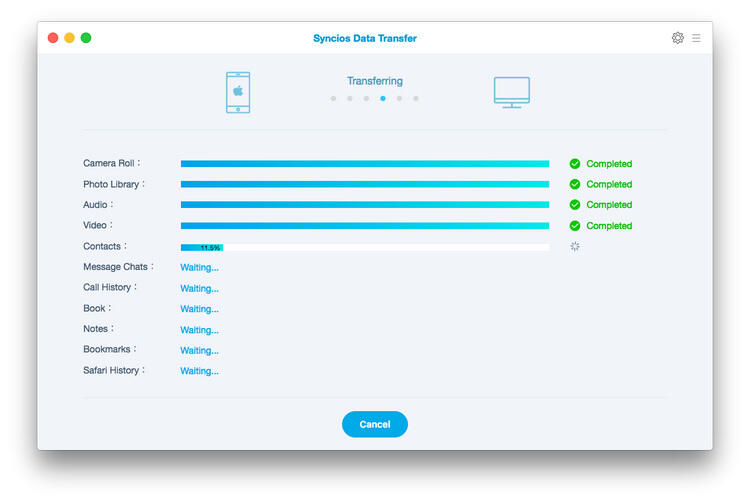
Task: Click the computer destination icon
Action: click(511, 92)
